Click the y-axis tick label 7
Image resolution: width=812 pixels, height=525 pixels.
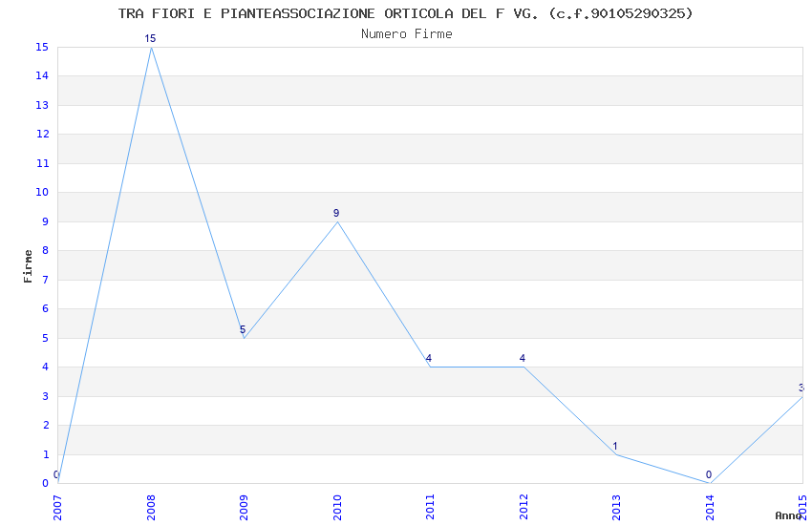coord(46,280)
